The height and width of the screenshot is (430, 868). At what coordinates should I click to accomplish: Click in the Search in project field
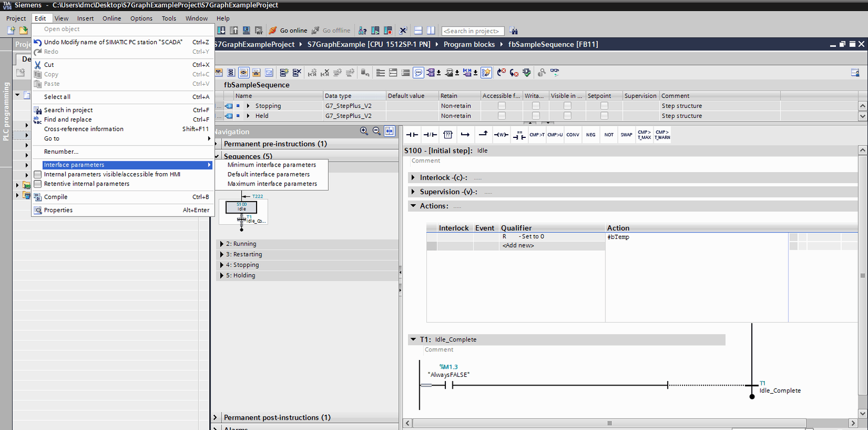[x=473, y=31]
